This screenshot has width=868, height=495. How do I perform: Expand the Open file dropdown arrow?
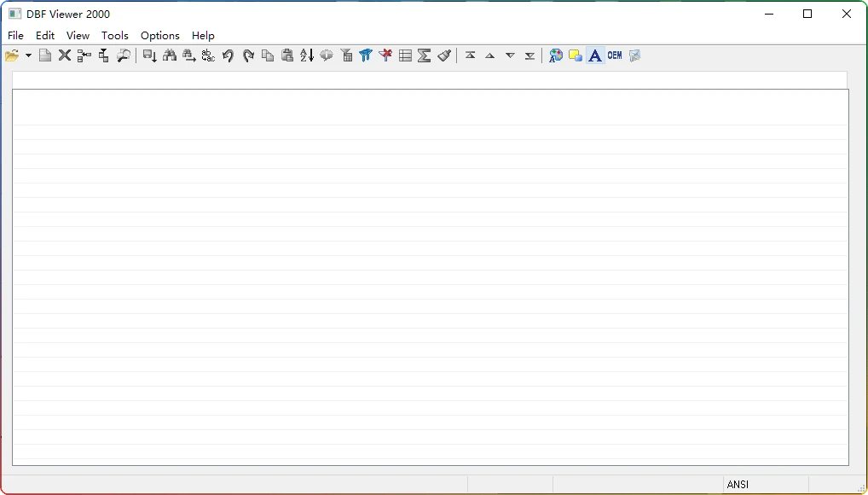[x=28, y=56]
